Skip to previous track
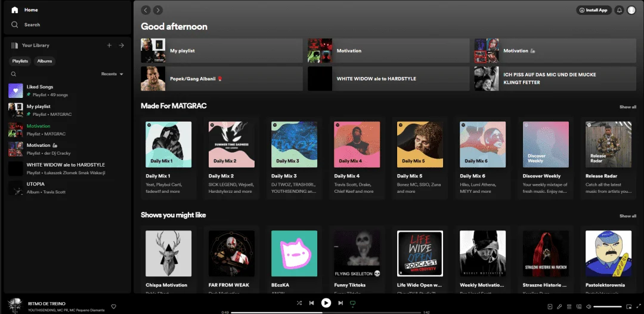 311,303
